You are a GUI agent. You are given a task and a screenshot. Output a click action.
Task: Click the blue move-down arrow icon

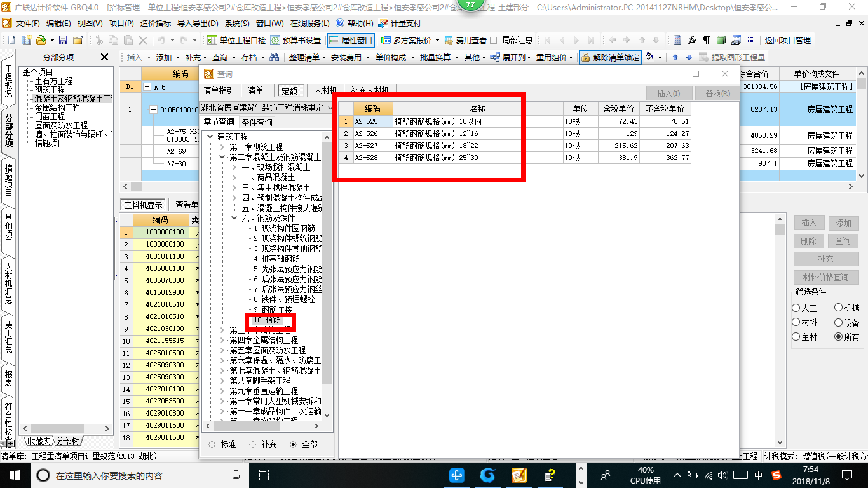pos(688,57)
